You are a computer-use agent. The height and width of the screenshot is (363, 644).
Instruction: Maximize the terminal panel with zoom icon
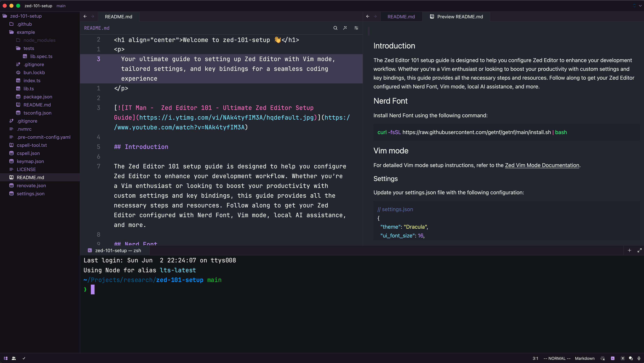tap(639, 250)
